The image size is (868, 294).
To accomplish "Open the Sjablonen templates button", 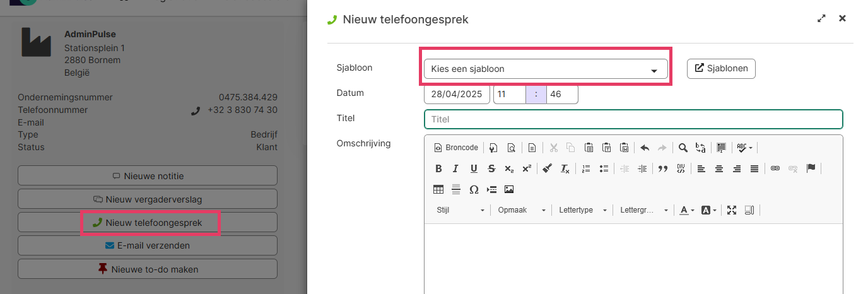I will click(x=721, y=69).
